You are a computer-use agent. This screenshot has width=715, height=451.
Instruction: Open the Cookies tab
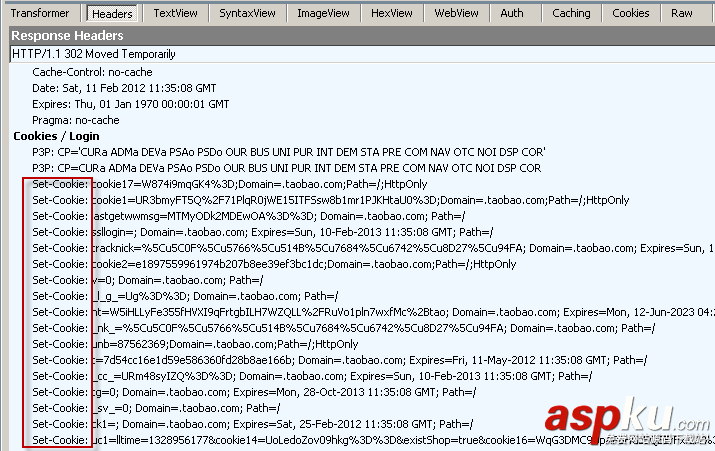click(631, 13)
